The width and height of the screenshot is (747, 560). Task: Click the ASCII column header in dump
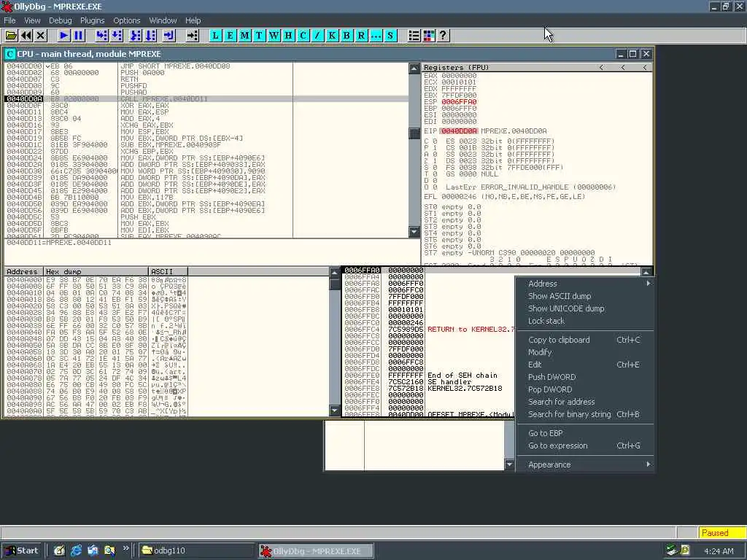point(169,271)
